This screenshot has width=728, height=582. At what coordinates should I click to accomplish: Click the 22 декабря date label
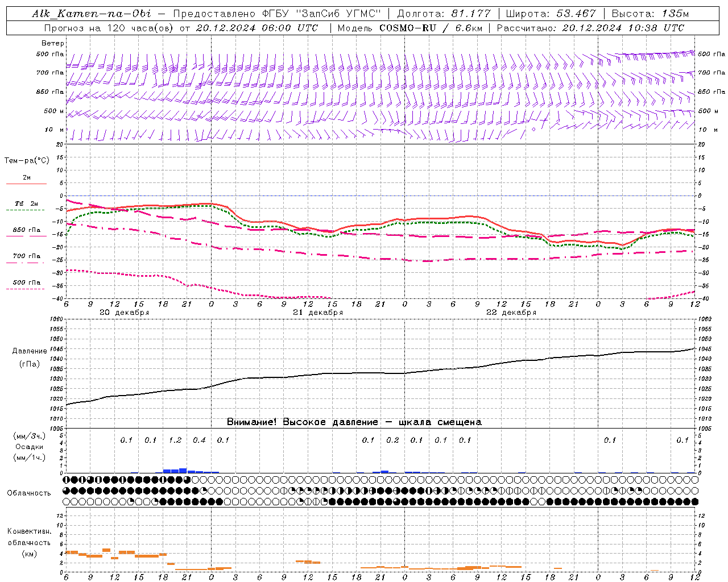[x=511, y=313]
